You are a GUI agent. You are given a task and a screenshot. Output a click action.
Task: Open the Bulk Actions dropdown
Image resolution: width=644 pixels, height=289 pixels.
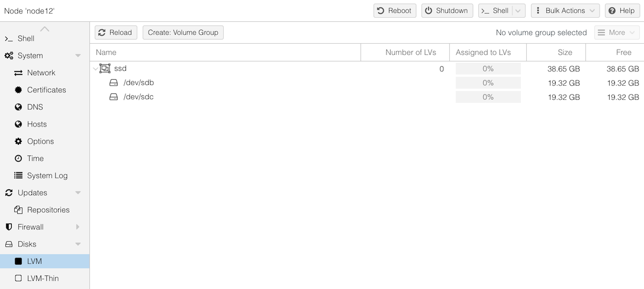click(565, 11)
